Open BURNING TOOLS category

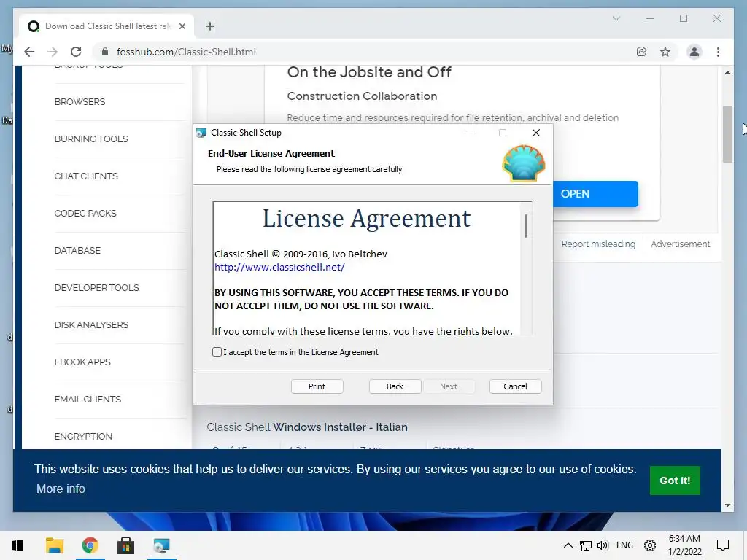(x=91, y=139)
